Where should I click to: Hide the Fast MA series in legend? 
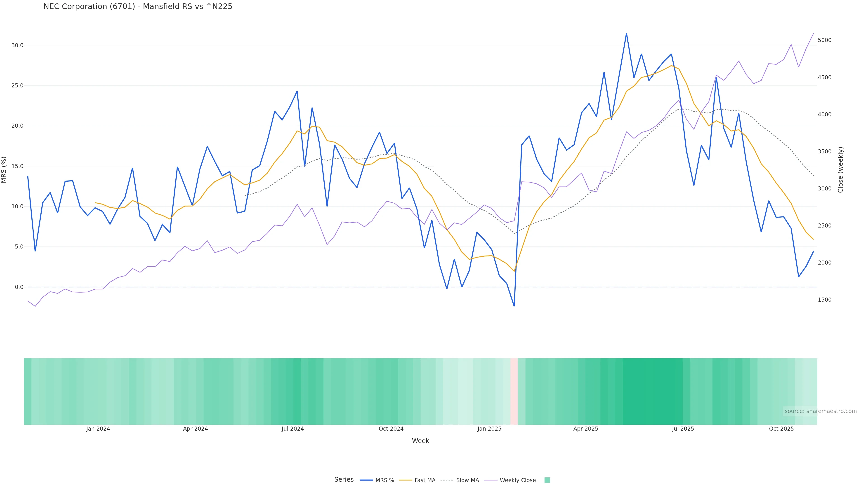(x=425, y=480)
